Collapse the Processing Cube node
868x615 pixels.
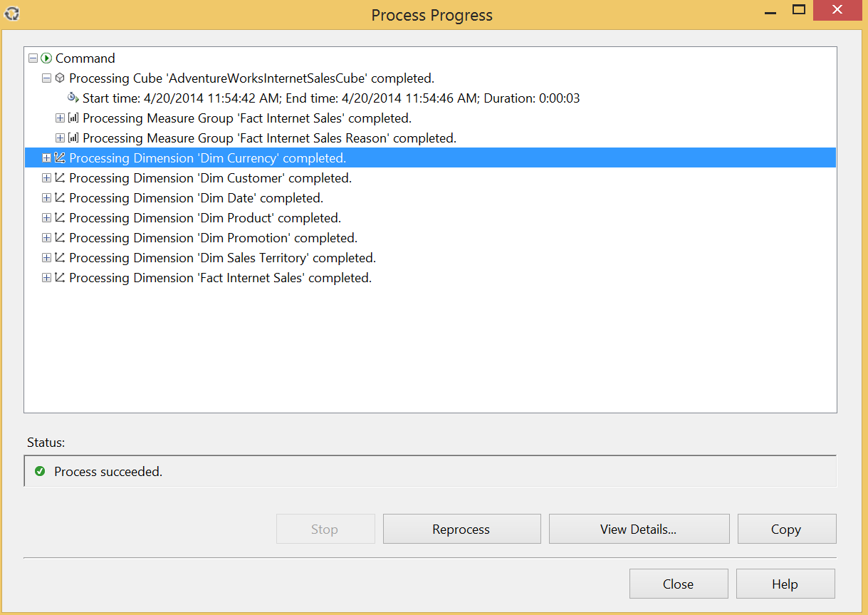coord(46,78)
